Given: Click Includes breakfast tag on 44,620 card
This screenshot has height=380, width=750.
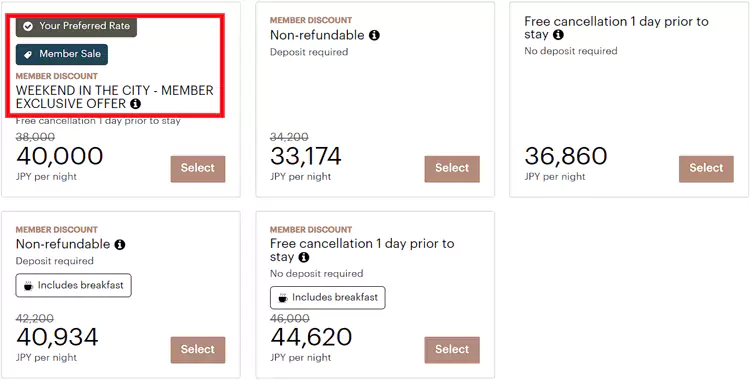Looking at the screenshot, I should coord(328,297).
